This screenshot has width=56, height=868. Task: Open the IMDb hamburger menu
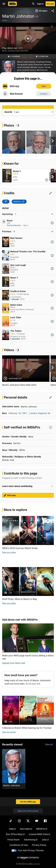pyautogui.click(x=3, y=4)
